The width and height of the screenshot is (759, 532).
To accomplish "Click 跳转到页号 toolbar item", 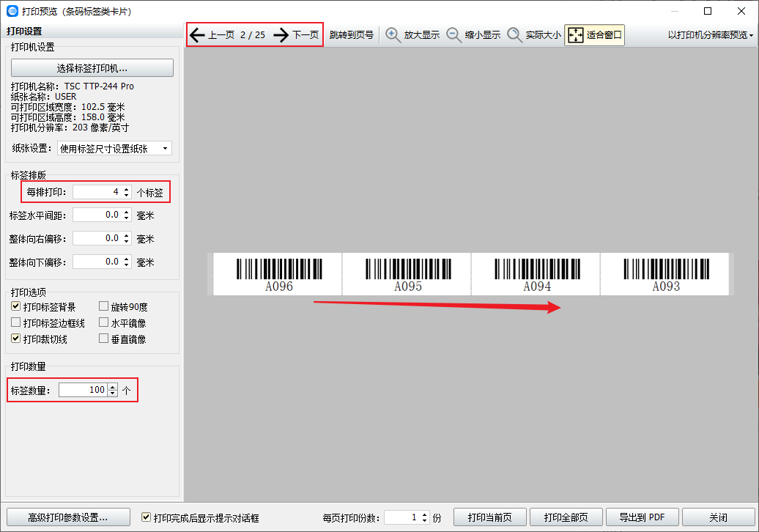I will pyautogui.click(x=352, y=35).
